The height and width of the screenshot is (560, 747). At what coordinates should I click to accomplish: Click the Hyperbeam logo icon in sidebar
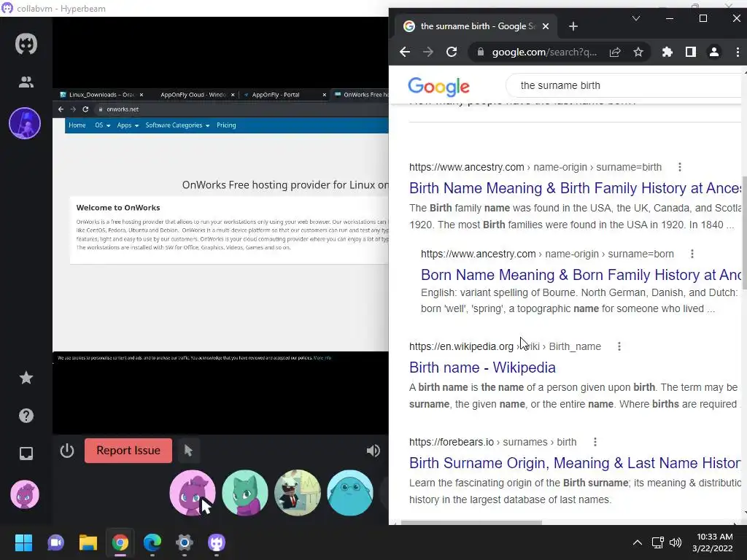(x=26, y=44)
